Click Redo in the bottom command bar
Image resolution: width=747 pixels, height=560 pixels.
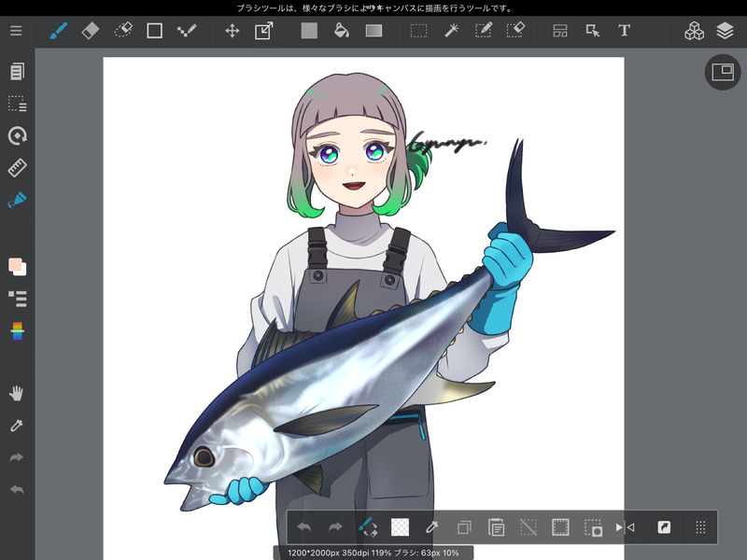point(335,527)
